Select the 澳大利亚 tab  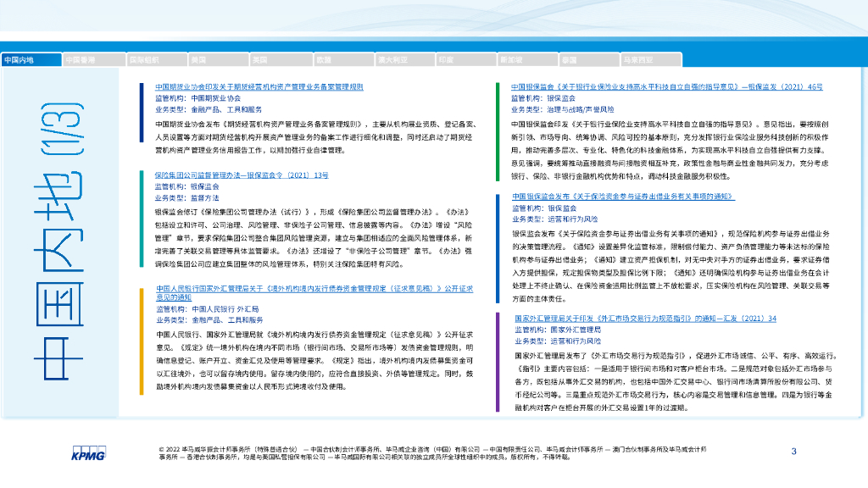(405, 60)
